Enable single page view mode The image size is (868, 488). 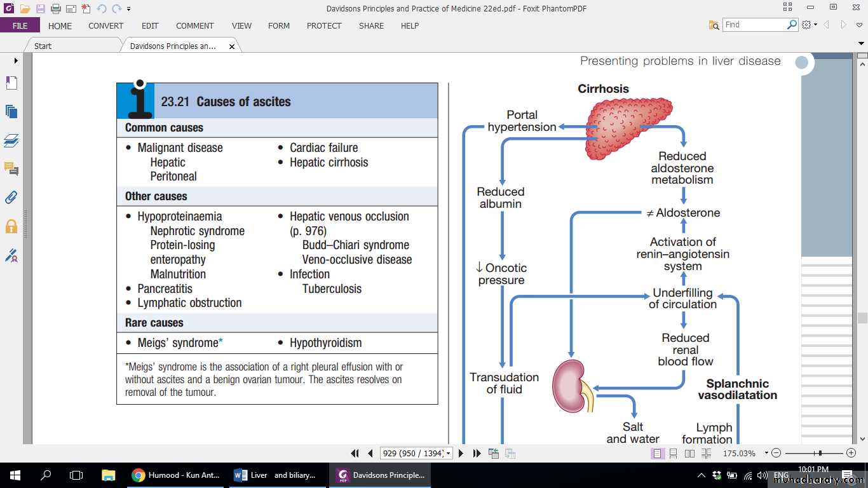click(x=657, y=454)
